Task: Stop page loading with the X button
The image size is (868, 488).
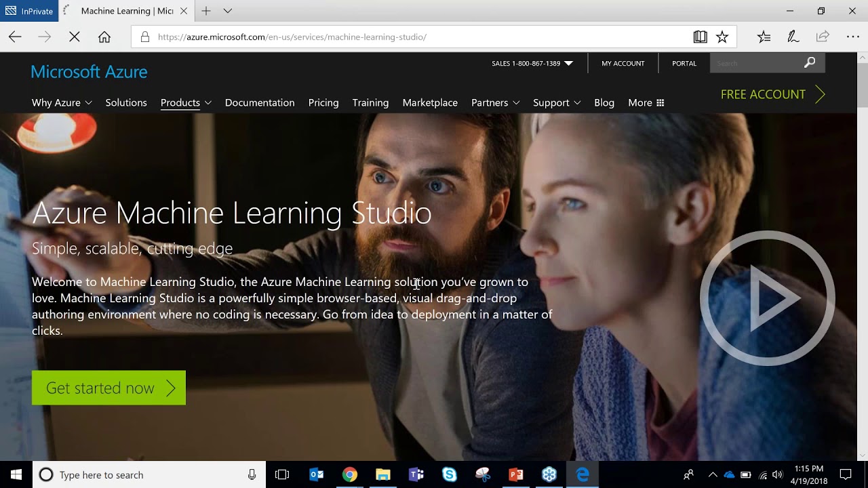Action: pos(75,37)
